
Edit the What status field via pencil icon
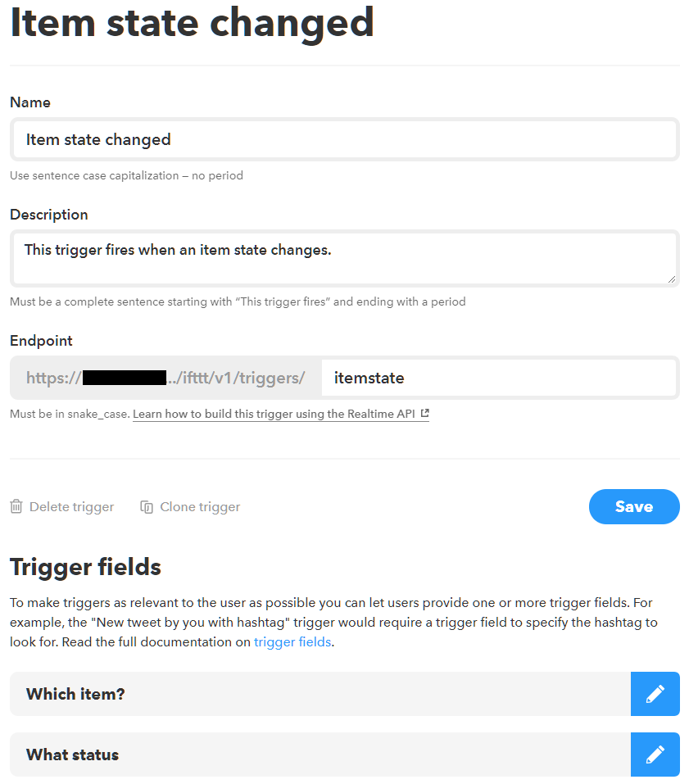point(655,755)
